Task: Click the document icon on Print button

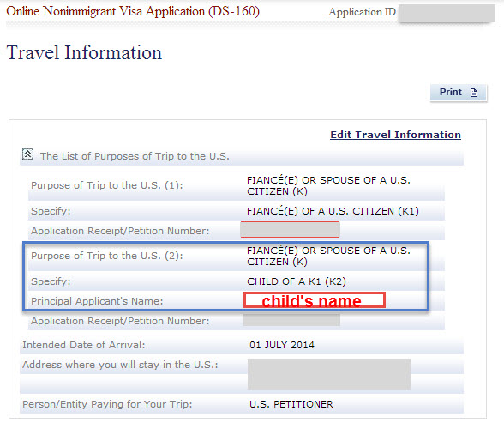Action: [474, 93]
